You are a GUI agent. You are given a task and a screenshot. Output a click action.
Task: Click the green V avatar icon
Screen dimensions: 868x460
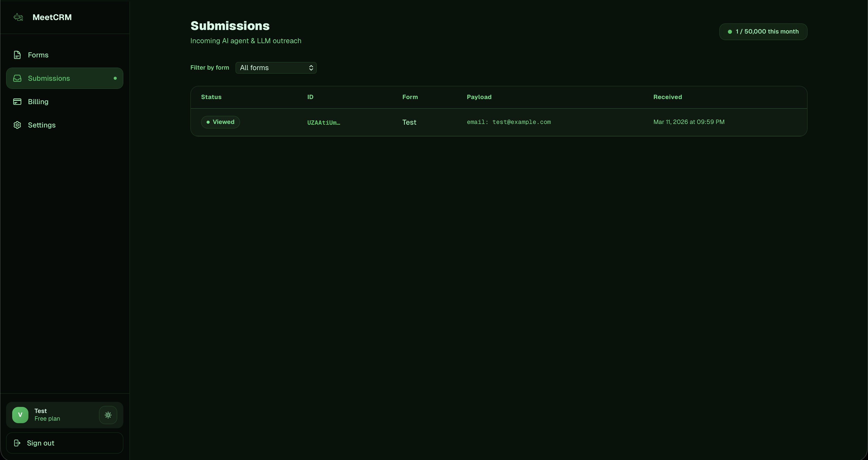(20, 415)
